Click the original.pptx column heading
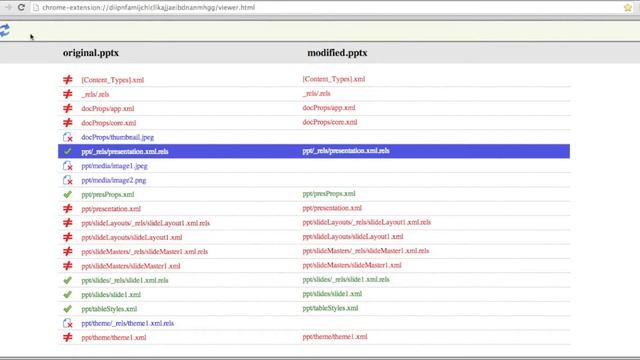The image size is (640, 360). pyautogui.click(x=91, y=53)
